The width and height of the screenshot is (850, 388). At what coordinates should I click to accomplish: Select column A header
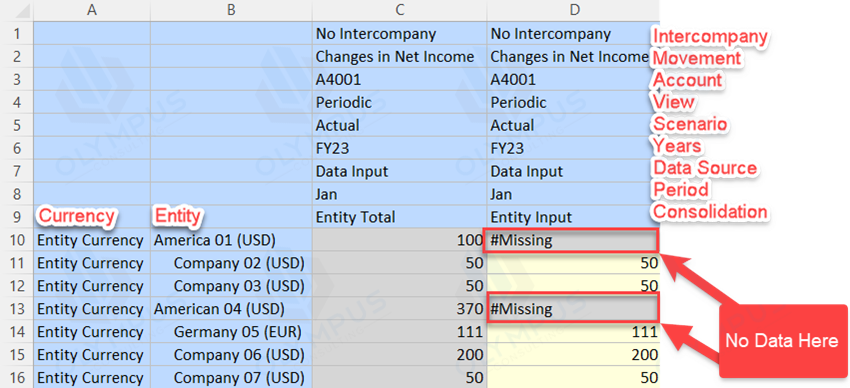coord(92,10)
